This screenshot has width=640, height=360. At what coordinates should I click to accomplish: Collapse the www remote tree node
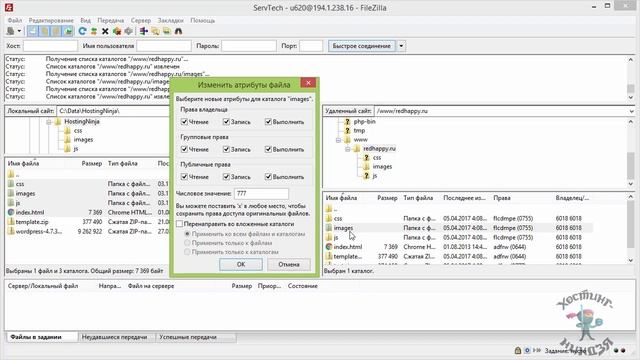(338, 140)
